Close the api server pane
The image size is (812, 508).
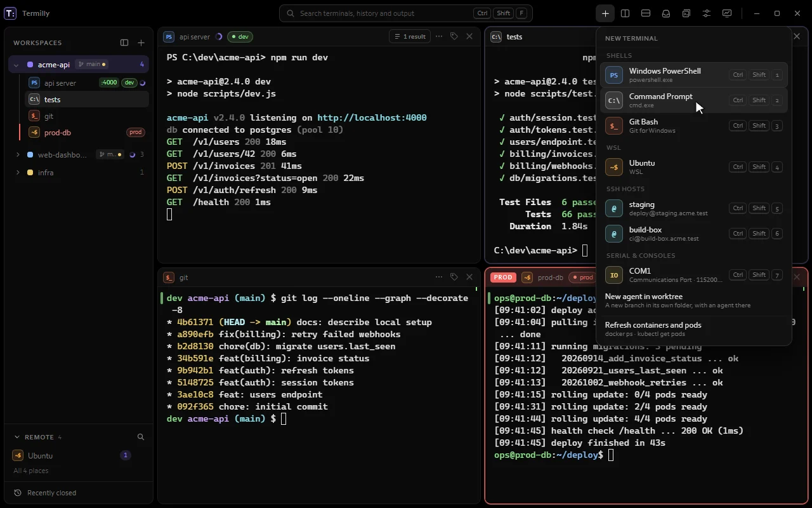click(469, 37)
